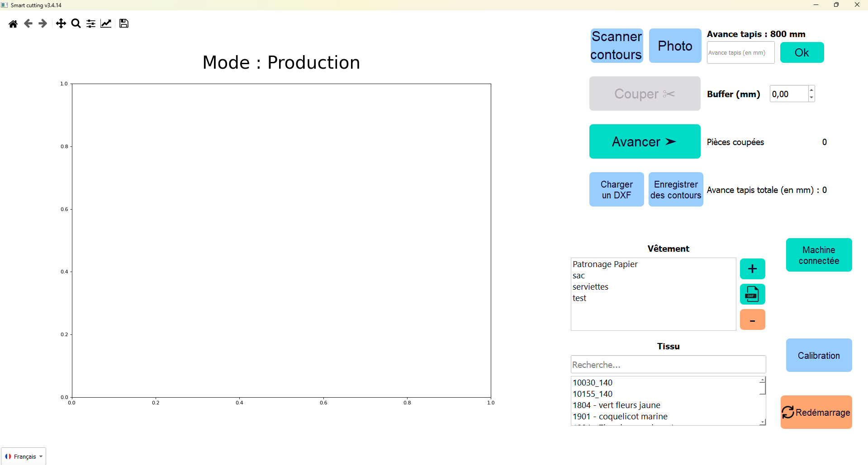868x465 pixels.
Task: Reset the plot view with Home icon
Action: click(x=13, y=23)
